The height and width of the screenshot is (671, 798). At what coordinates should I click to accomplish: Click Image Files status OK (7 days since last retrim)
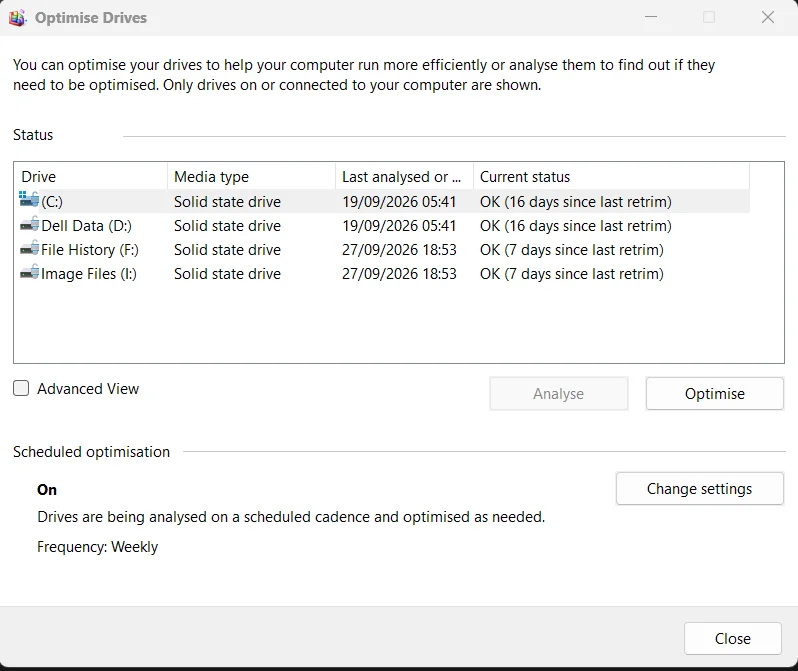[572, 273]
